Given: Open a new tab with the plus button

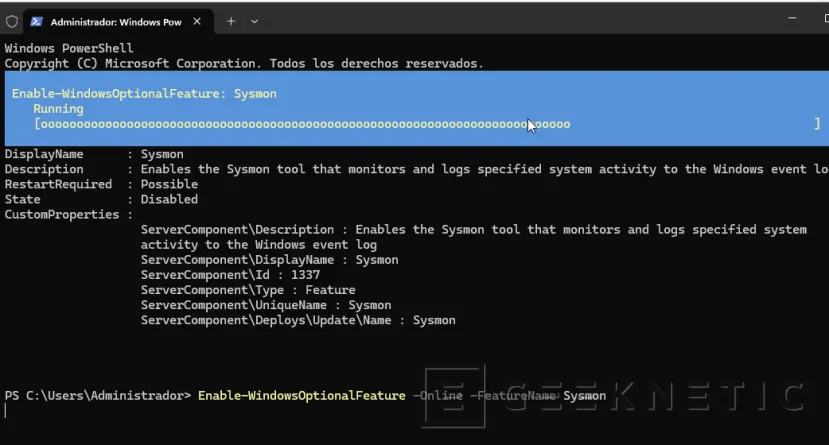Looking at the screenshot, I should tap(231, 22).
